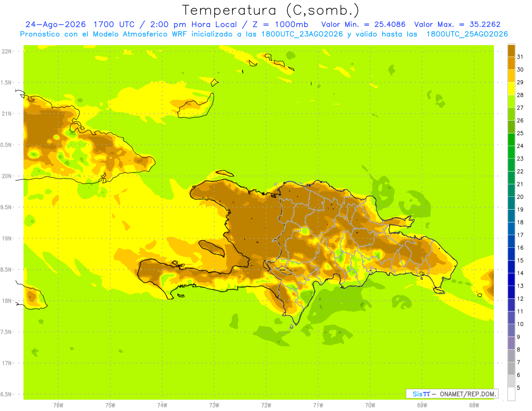The height and width of the screenshot is (411, 532).
Task: Click color scale value '5'
Action: click(519, 388)
